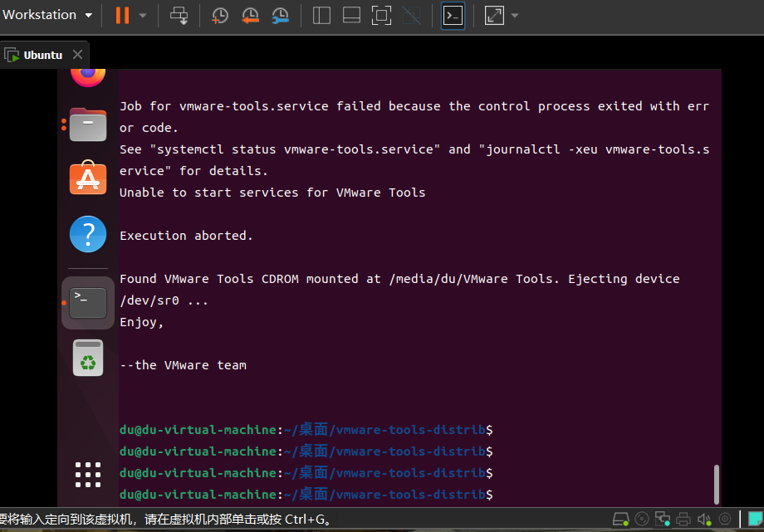Click the last terminal prompt line
Image resolution: width=764 pixels, height=532 pixels.
pyautogui.click(x=306, y=495)
